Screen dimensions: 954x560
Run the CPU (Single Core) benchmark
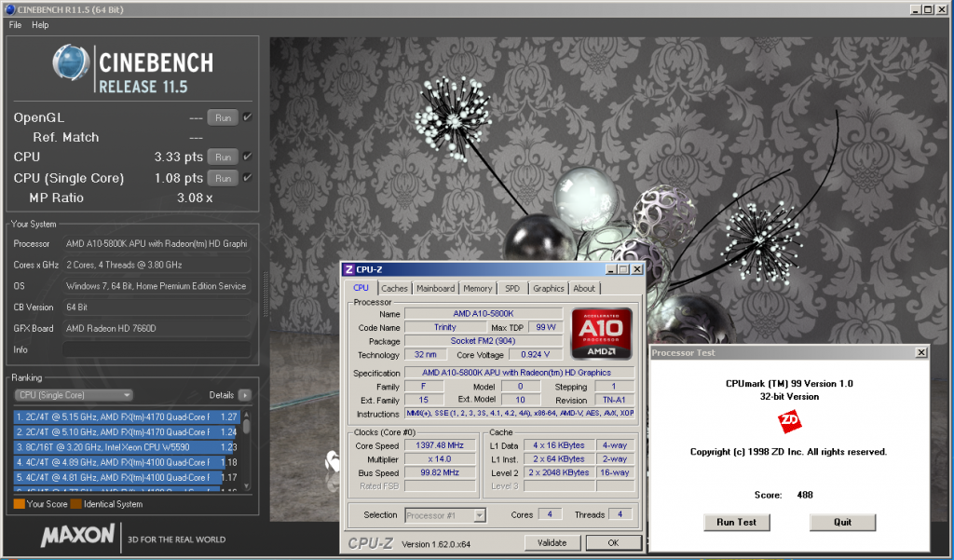coord(224,178)
